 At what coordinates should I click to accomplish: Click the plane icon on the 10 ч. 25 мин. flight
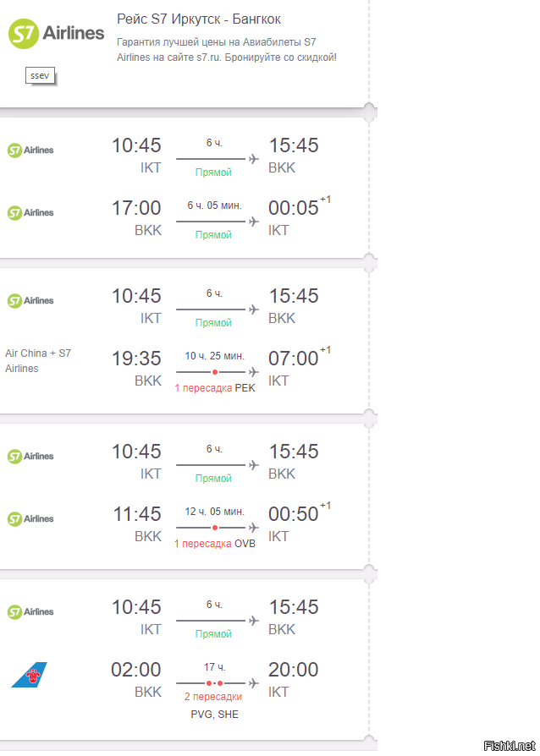tap(253, 371)
